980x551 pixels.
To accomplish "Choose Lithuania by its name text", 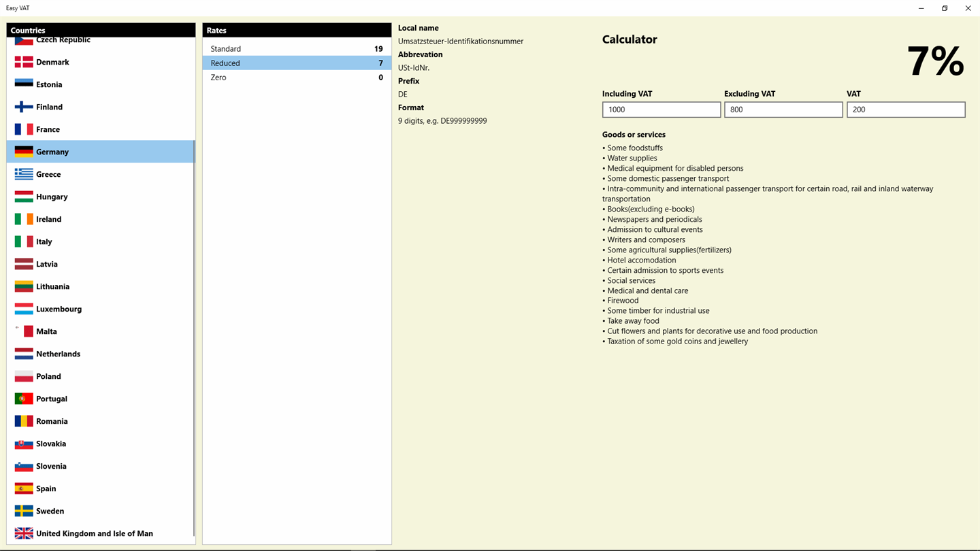I will tap(52, 286).
